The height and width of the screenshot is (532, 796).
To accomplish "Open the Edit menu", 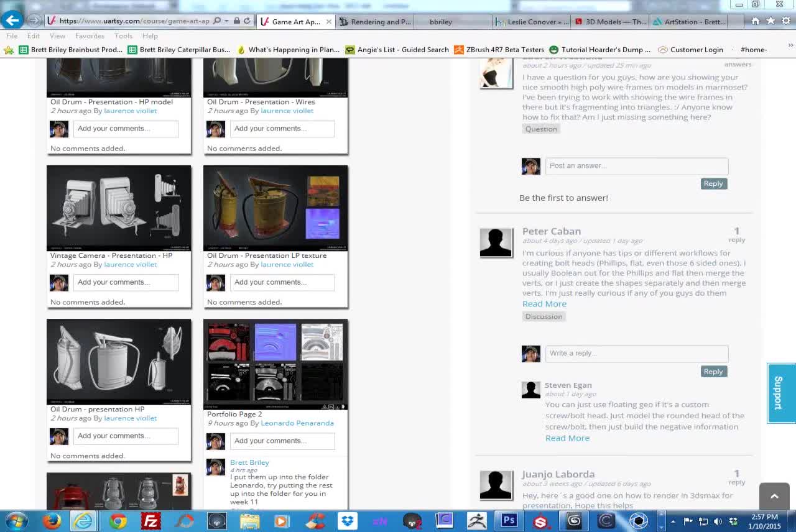I will point(34,36).
